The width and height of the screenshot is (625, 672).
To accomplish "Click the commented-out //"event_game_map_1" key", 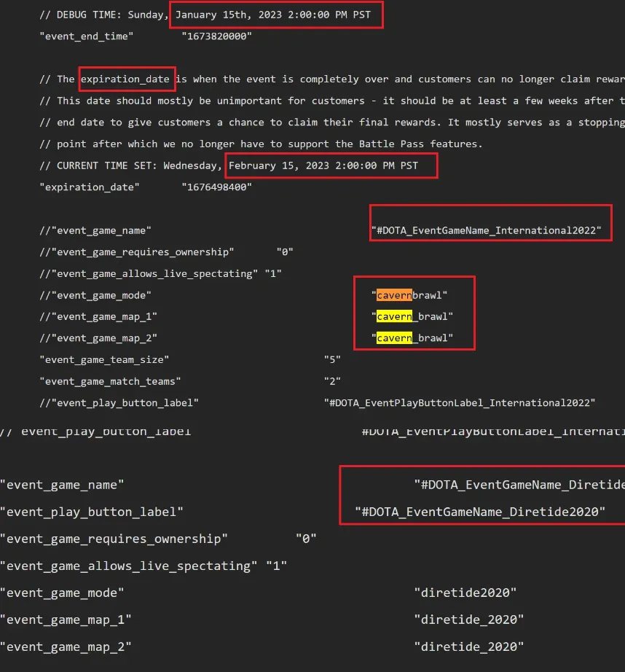I will point(98,317).
